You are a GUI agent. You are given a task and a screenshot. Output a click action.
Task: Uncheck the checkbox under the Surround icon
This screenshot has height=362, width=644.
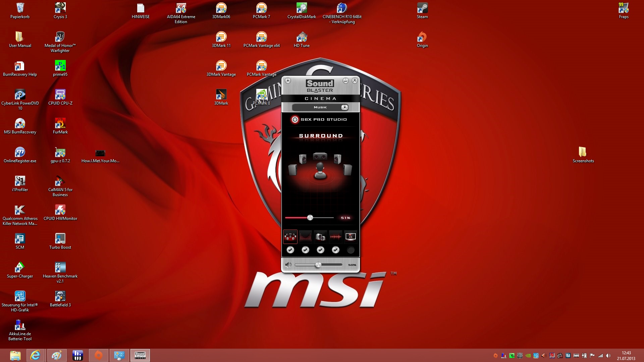pos(290,250)
